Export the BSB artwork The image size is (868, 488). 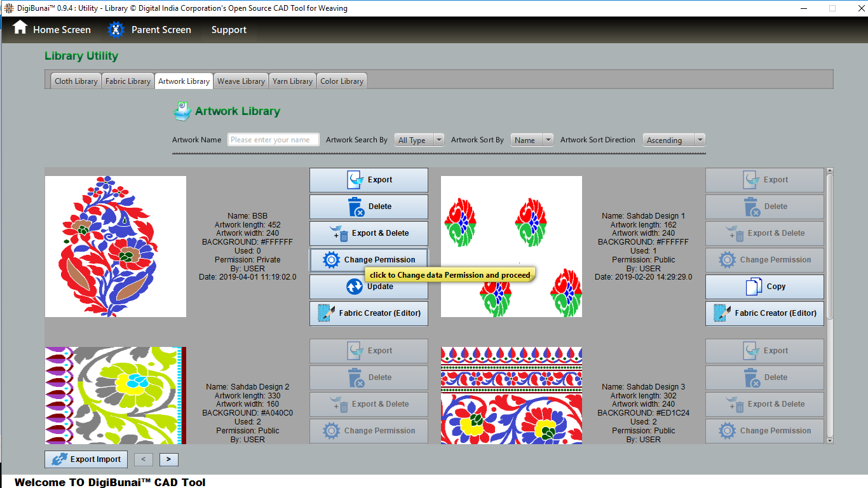click(x=369, y=180)
